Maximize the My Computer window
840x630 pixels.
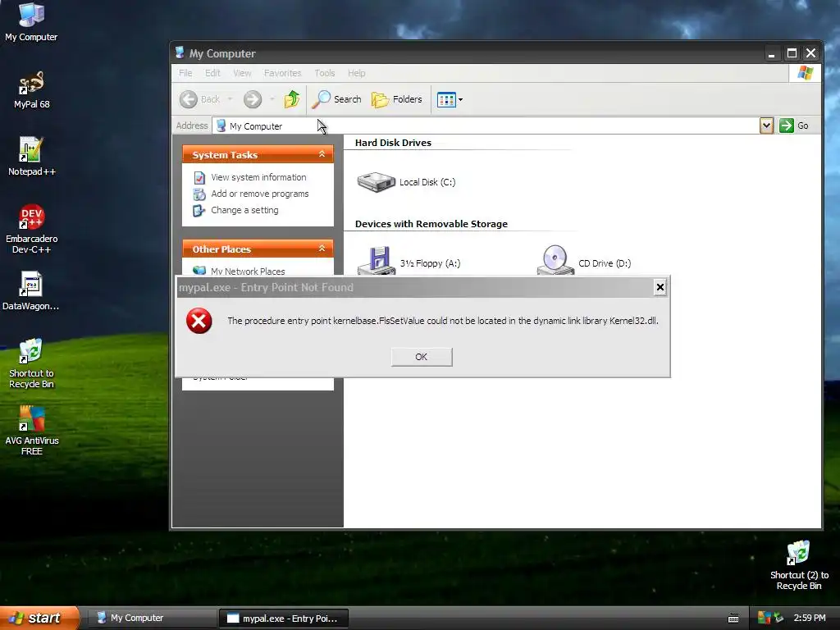[792, 53]
